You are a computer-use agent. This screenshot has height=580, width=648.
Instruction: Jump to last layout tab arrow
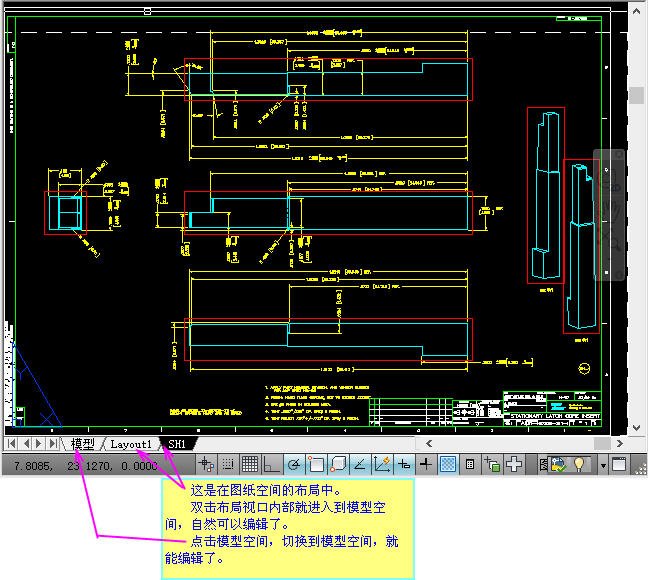[53, 443]
